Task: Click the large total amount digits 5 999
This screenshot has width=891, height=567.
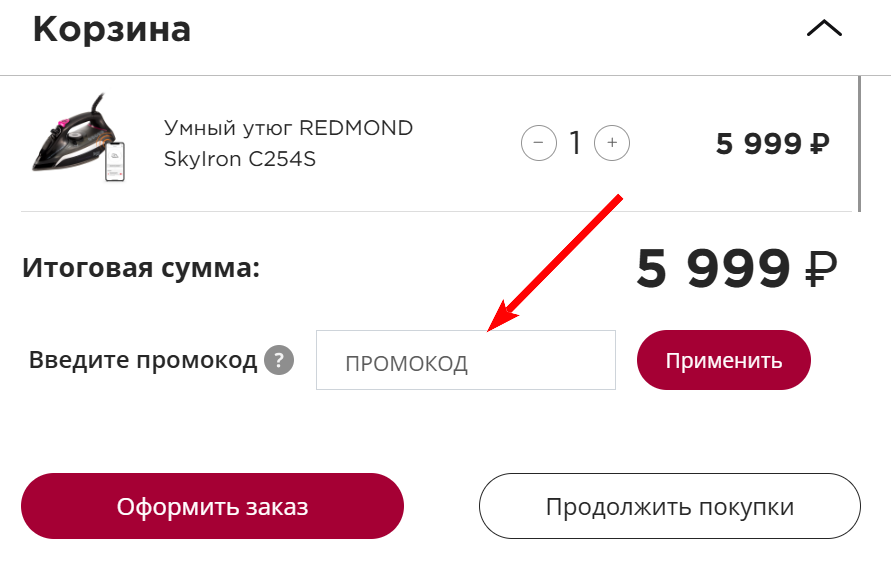Action: tap(713, 269)
